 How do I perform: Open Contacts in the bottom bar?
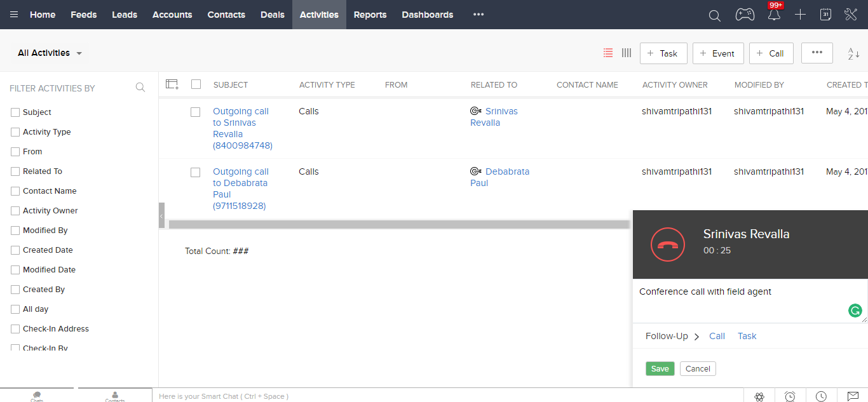click(115, 396)
